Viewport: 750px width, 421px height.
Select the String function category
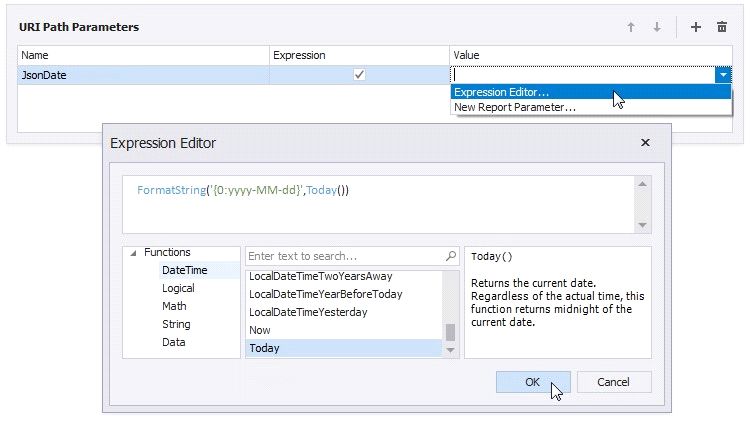point(176,324)
